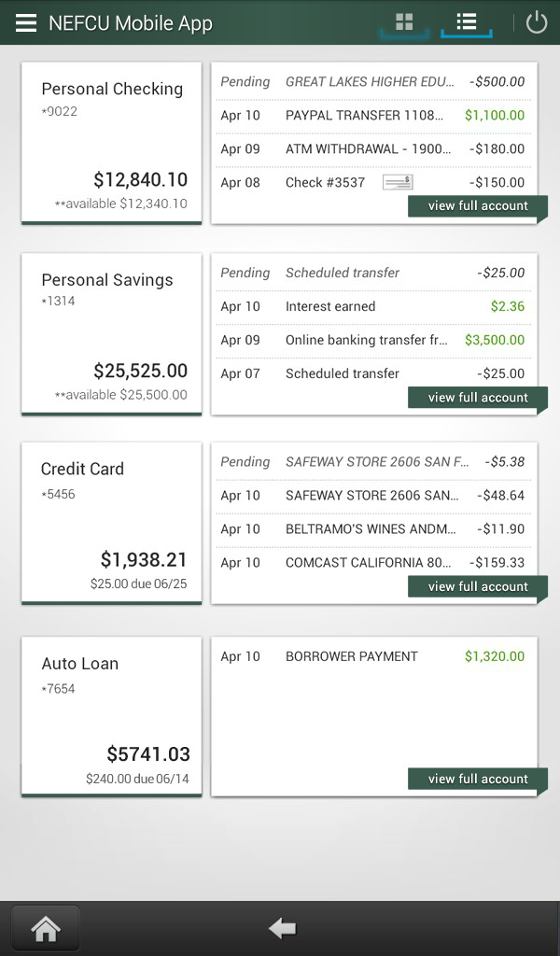Go back using the arrow icon
Screen dimensions: 560x956
pos(281,927)
